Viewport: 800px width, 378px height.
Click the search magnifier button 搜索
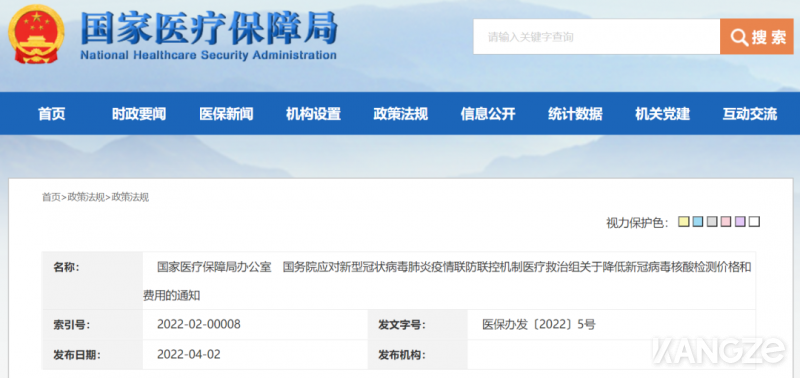tap(757, 37)
